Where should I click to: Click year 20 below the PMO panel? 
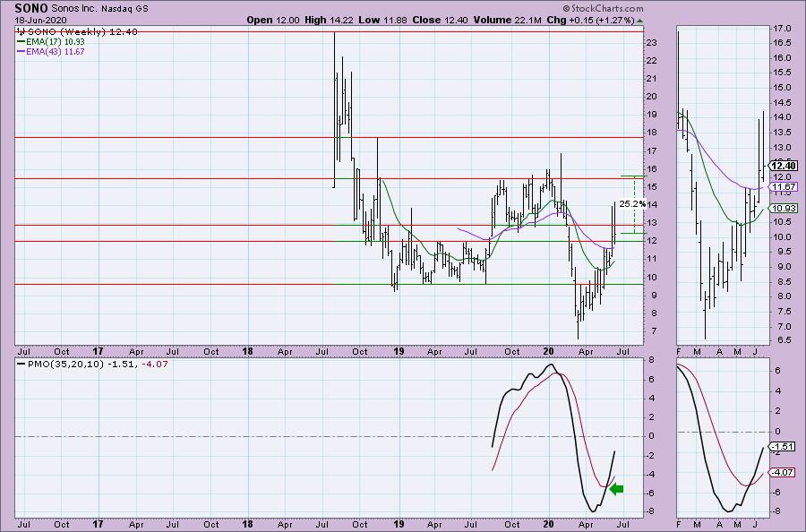pos(548,524)
